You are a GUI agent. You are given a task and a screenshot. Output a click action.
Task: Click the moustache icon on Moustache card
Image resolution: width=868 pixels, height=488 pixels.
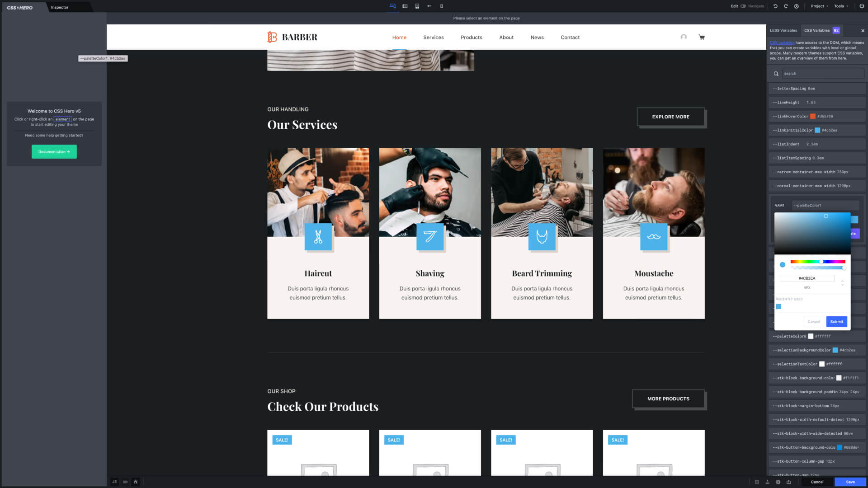click(x=653, y=237)
